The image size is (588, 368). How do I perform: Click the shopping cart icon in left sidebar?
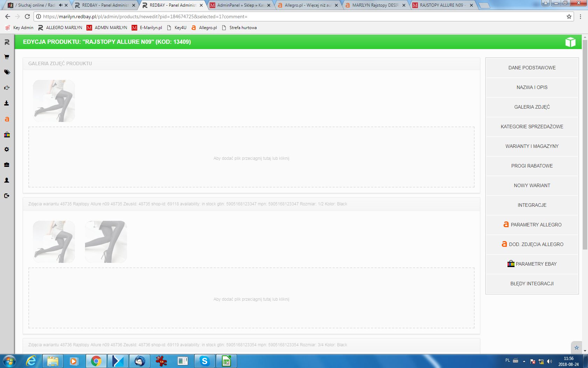tap(7, 57)
